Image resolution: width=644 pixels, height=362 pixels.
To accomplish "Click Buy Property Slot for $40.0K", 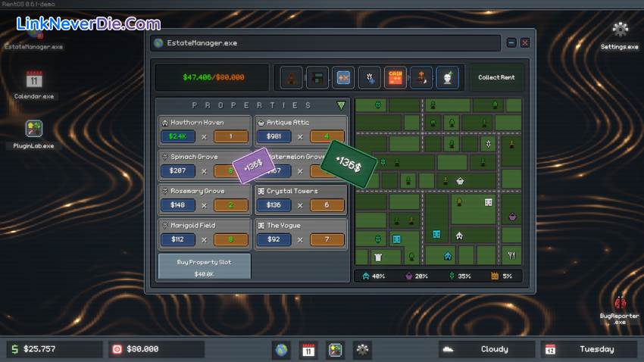I will pos(204,267).
